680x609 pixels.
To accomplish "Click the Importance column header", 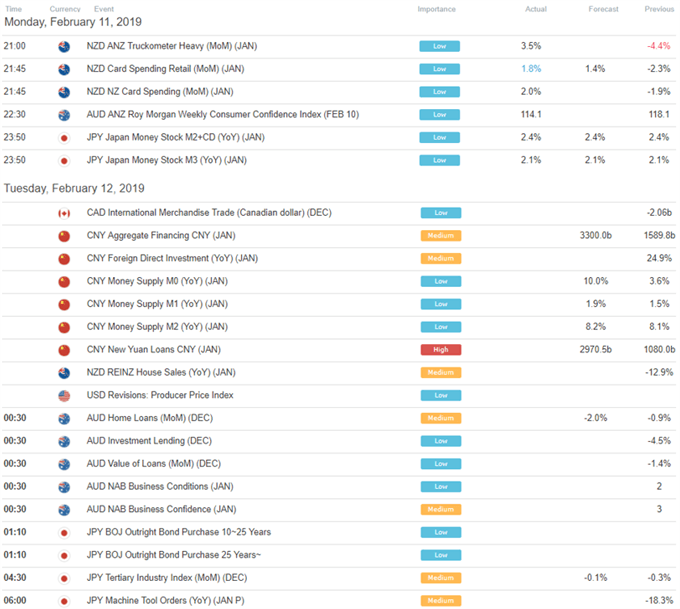I will point(436,9).
